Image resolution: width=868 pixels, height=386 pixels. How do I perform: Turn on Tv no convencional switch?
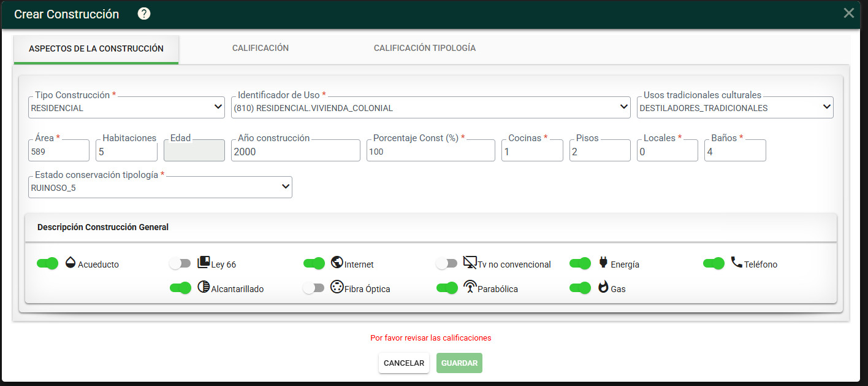[x=447, y=263]
